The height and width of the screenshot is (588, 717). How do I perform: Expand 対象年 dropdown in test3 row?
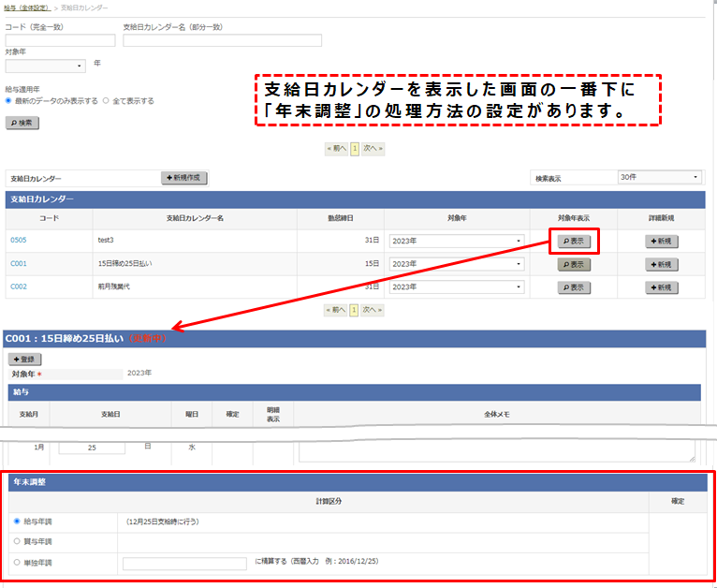click(x=456, y=241)
